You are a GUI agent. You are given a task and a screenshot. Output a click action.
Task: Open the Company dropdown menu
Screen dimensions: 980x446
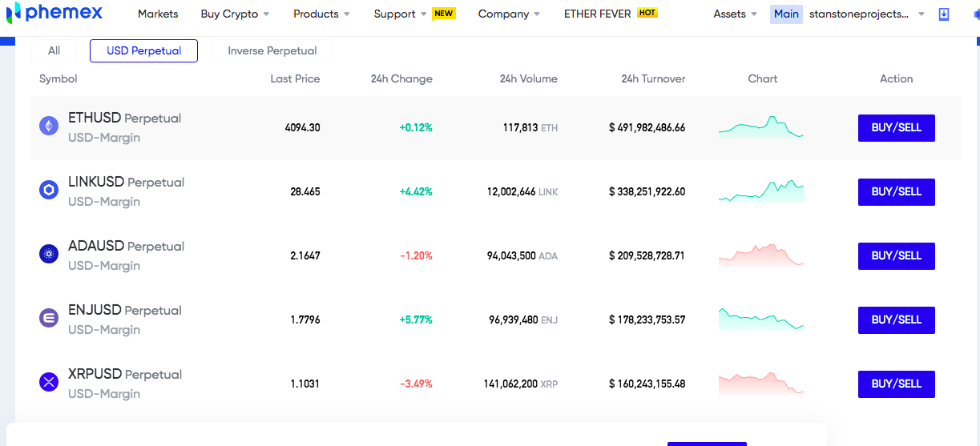click(509, 14)
